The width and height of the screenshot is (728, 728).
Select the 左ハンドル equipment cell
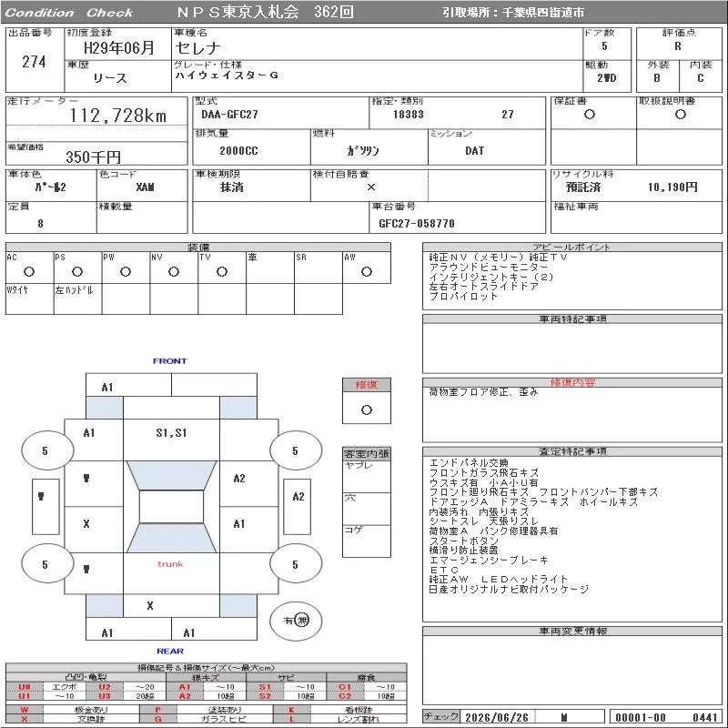point(78,299)
